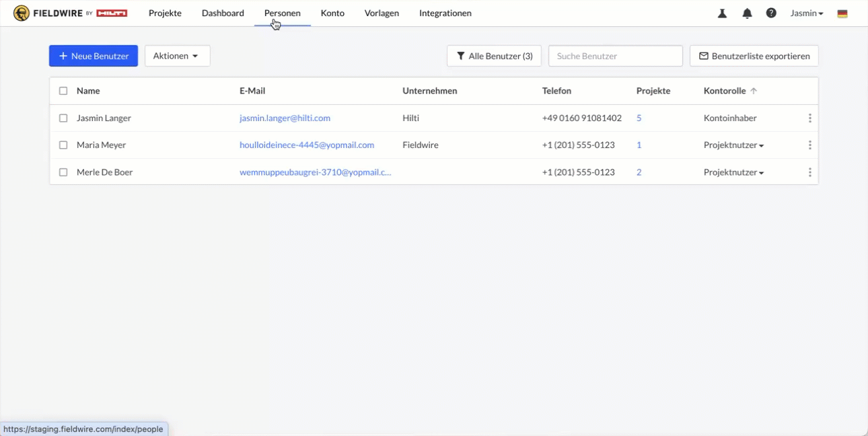Focus the Suche Benutzer search field

[x=615, y=56]
